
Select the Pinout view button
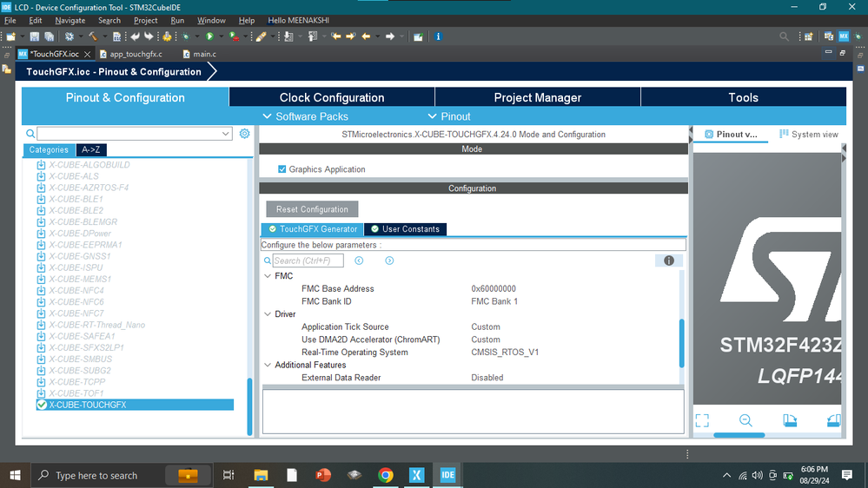pos(731,135)
